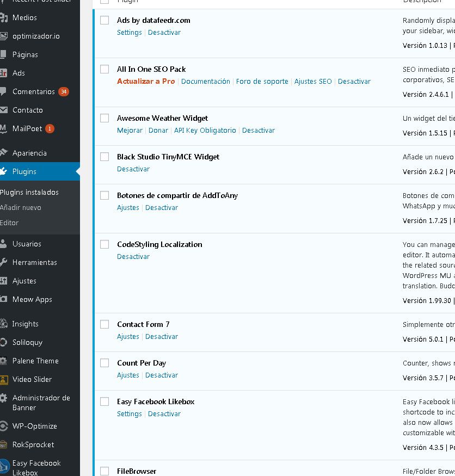Viewport: 455px width, 476px height.
Task: Deactivate Count Per Day plugin
Action: 162,375
